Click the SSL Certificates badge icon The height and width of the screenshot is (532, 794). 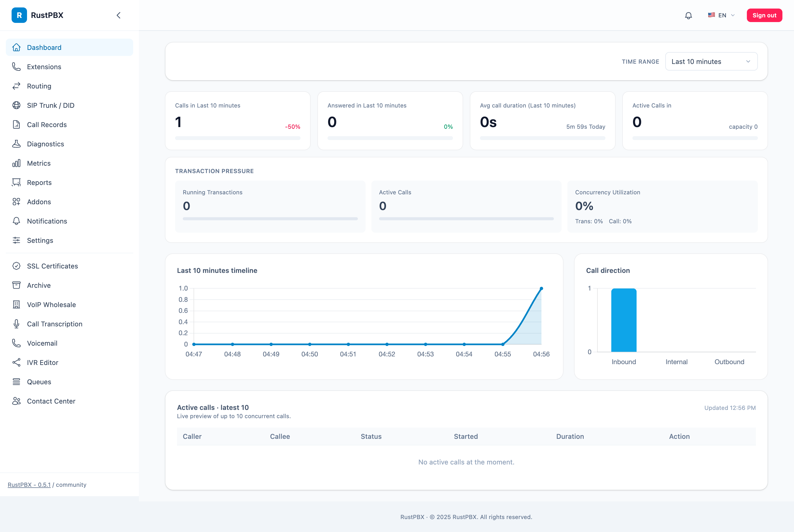point(16,266)
